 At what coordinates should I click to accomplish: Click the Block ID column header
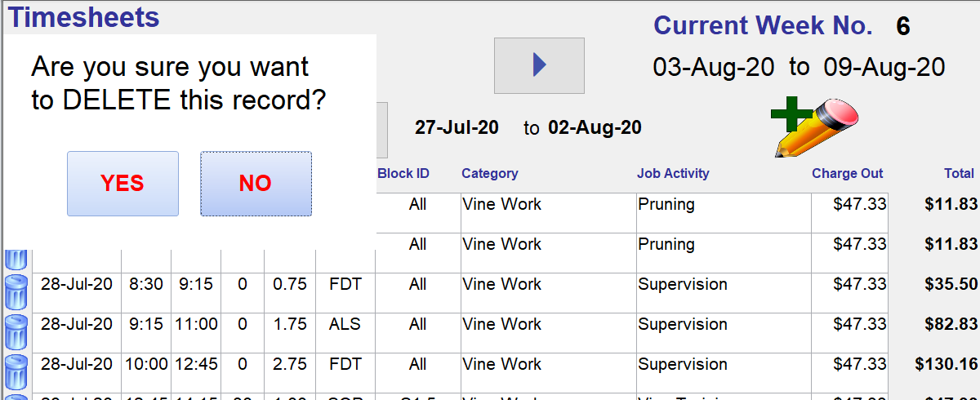click(x=403, y=173)
